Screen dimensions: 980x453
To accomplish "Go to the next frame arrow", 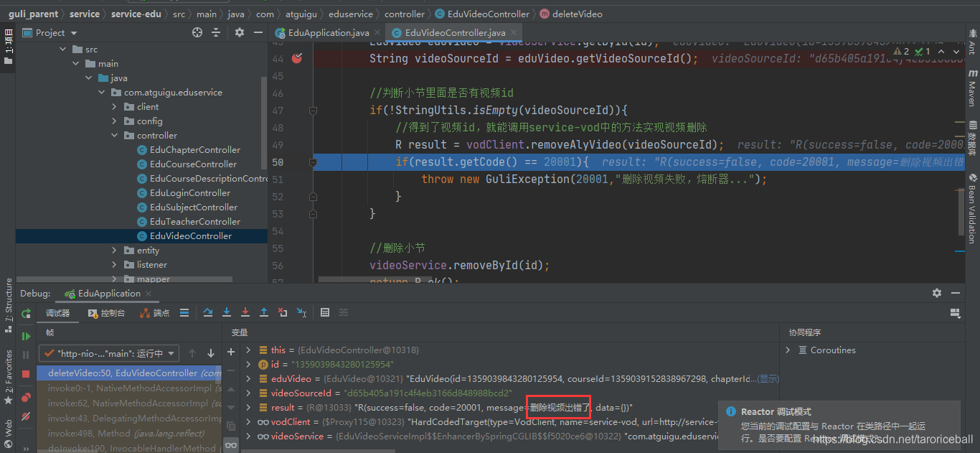I will point(211,353).
